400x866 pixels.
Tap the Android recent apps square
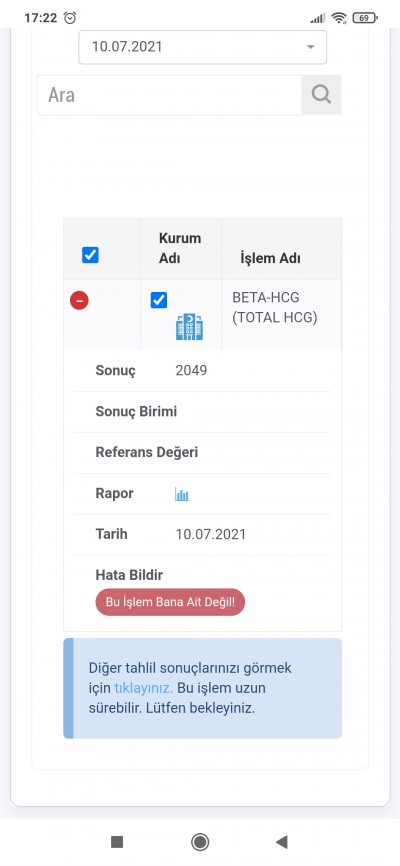tap(117, 842)
